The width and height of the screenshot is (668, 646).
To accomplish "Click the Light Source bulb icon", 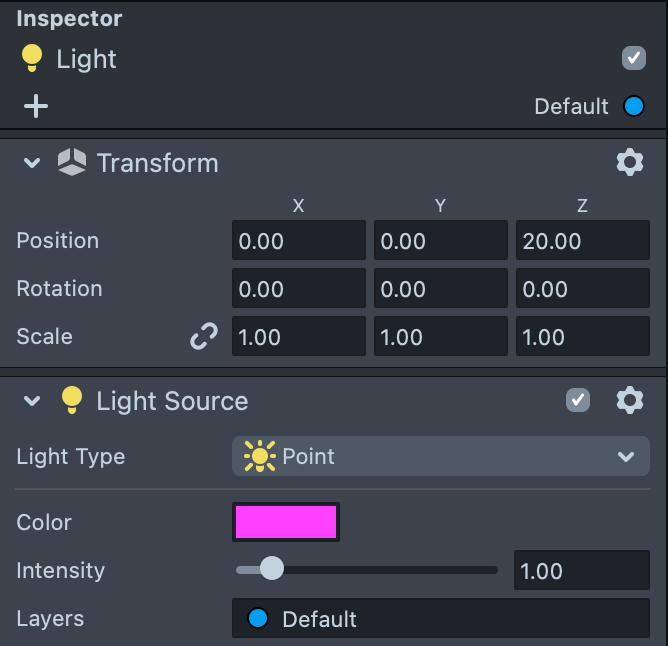I will coord(71,401).
